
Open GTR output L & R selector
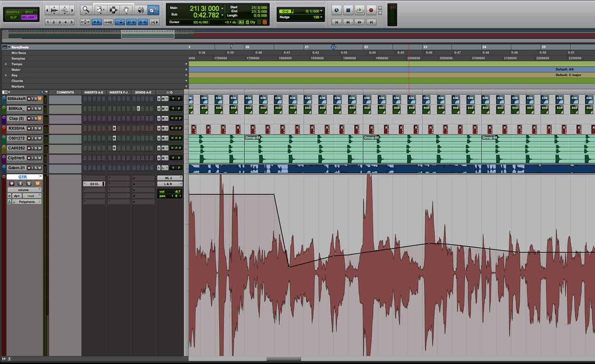(169, 184)
